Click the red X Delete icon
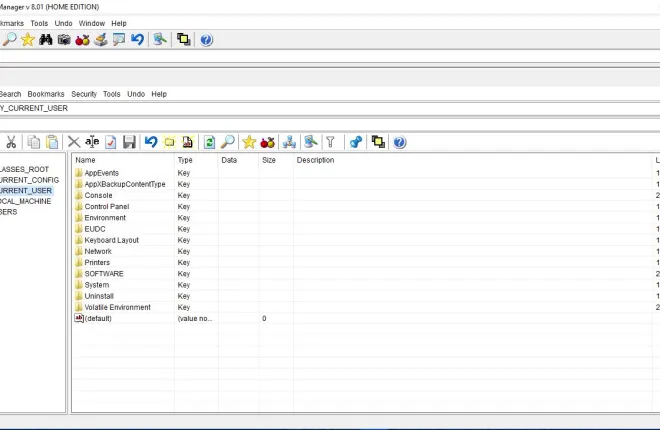The height and width of the screenshot is (430, 660). (x=73, y=142)
